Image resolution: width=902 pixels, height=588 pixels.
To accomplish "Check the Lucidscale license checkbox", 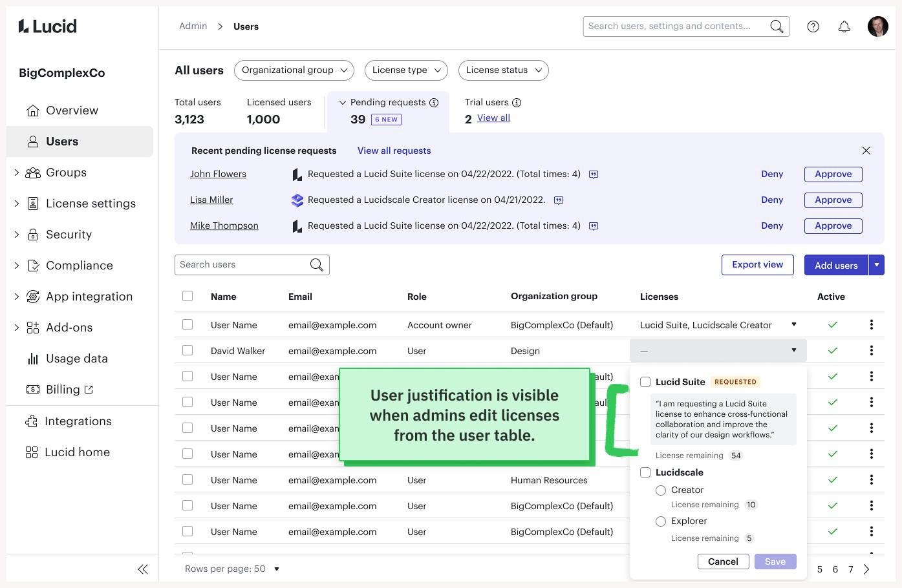I will tap(645, 472).
